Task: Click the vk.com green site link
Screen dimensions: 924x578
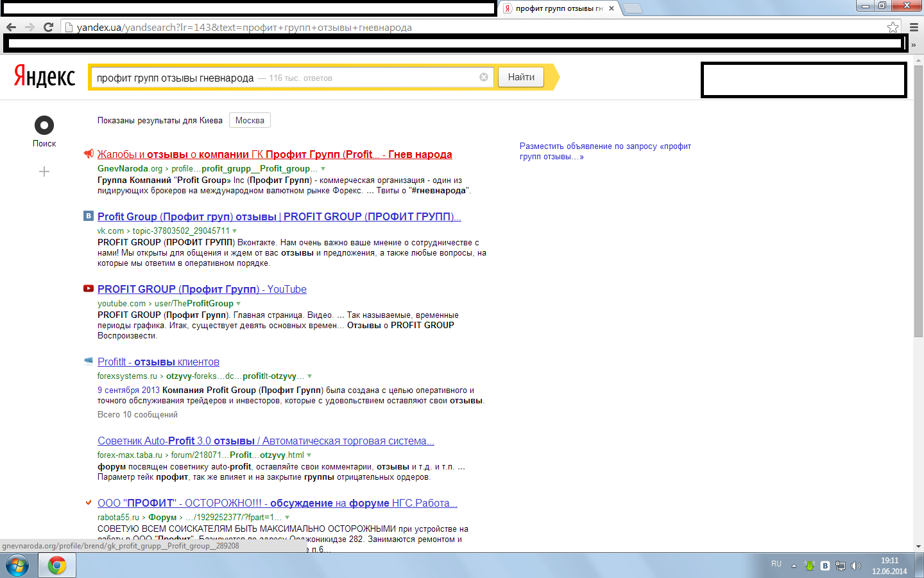Action: click(110, 231)
